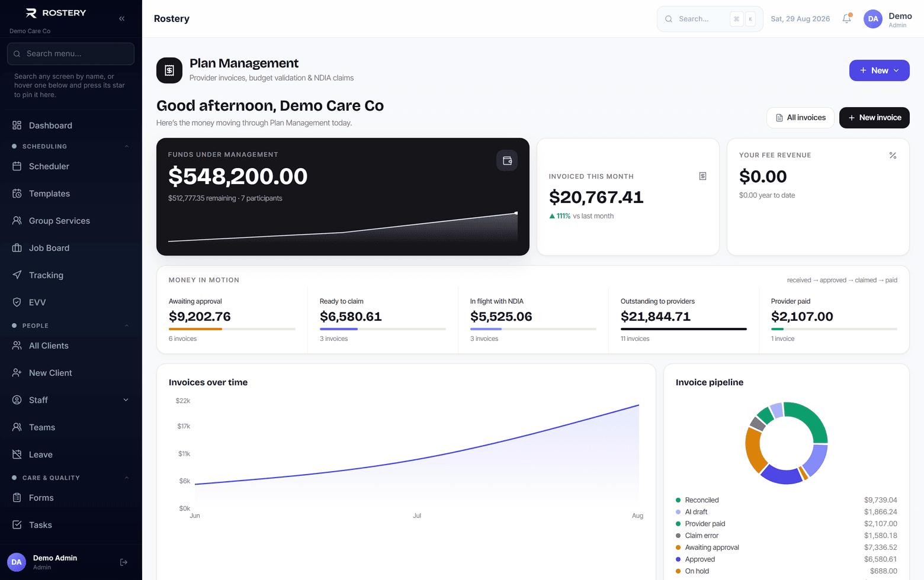The image size is (924, 580).
Task: Click the Provider paid progress bar
Action: point(834,329)
